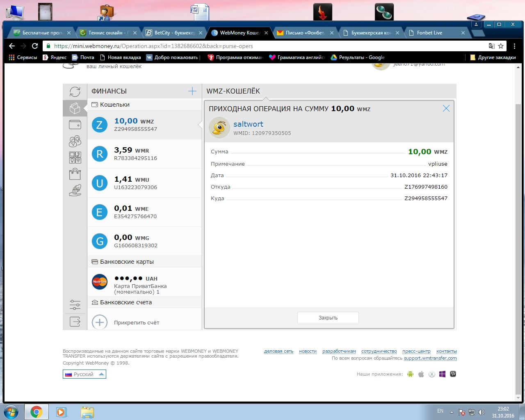Click the circled plus to attach account
This screenshot has width=525, height=420.
100,322
